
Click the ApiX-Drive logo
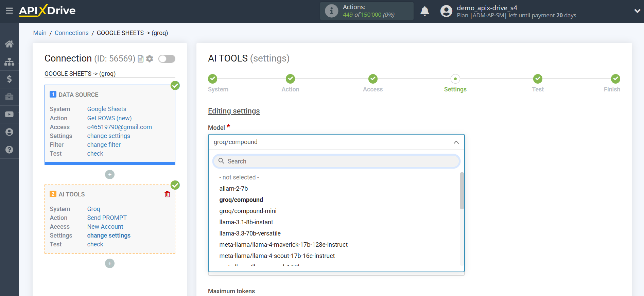click(47, 11)
